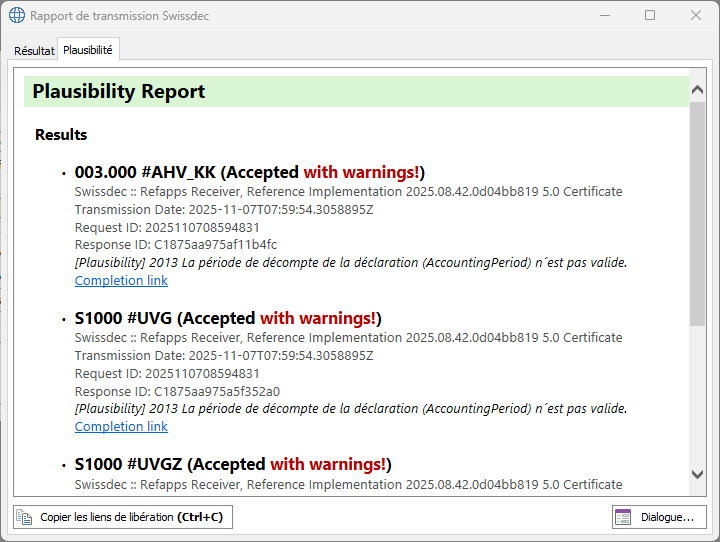Click the window icon beside Dialogue label
Screen dimensions: 720x542
(623, 517)
